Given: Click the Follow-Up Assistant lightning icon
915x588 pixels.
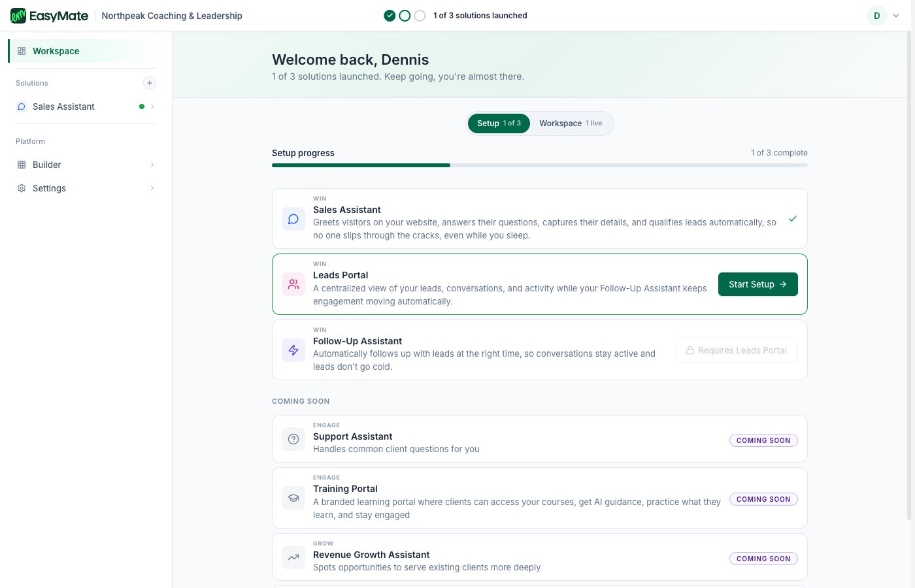Looking at the screenshot, I should [293, 350].
